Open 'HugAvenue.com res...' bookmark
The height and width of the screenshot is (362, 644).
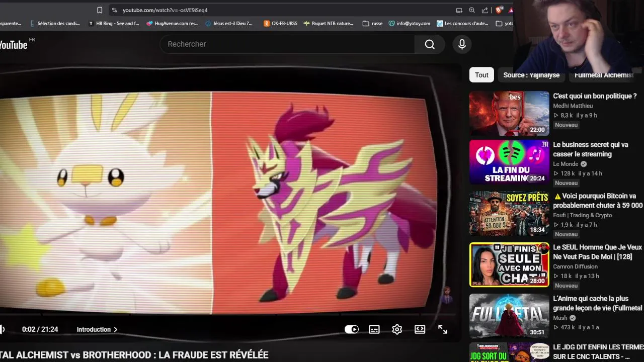click(x=173, y=23)
